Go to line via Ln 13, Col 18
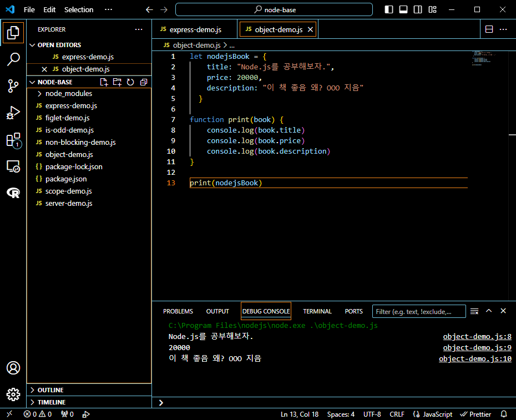 pyautogui.click(x=300, y=414)
